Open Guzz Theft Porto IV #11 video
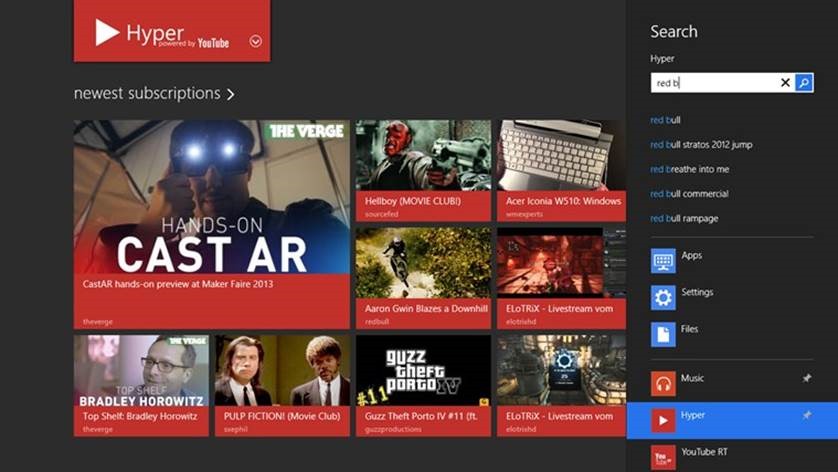 423,385
